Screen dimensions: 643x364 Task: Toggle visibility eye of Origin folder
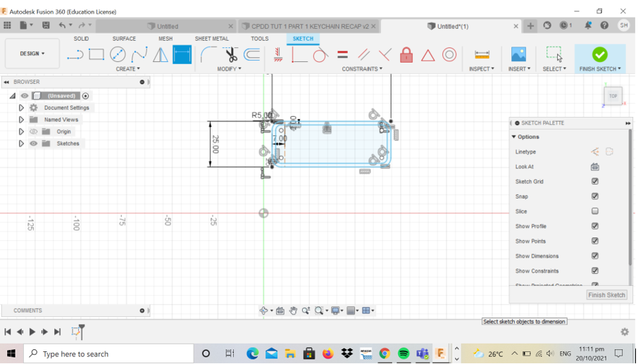pos(34,132)
